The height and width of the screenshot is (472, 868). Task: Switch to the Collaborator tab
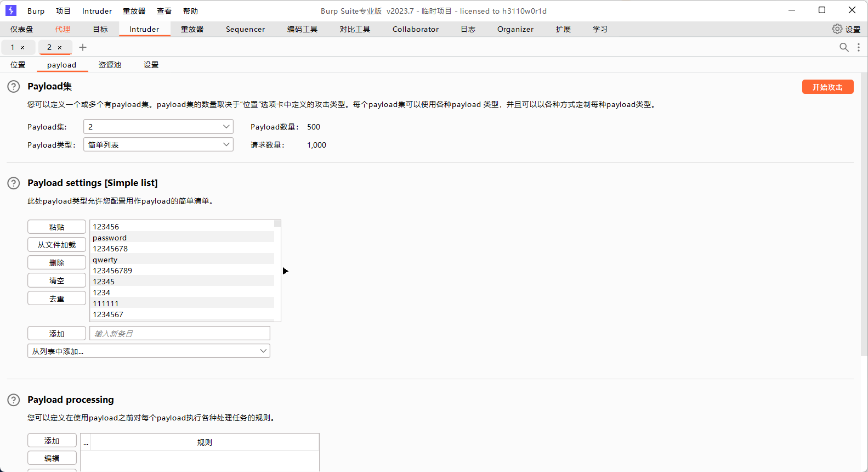tap(416, 29)
